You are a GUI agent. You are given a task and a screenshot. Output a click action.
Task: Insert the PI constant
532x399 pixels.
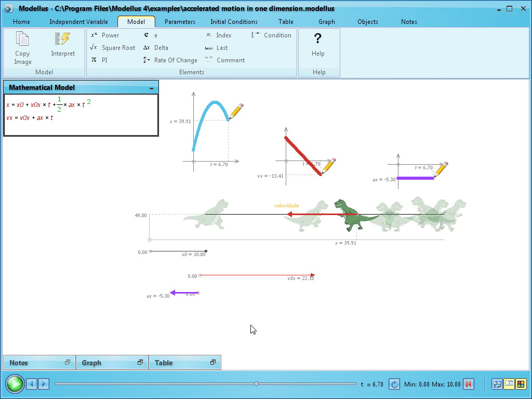pyautogui.click(x=99, y=60)
